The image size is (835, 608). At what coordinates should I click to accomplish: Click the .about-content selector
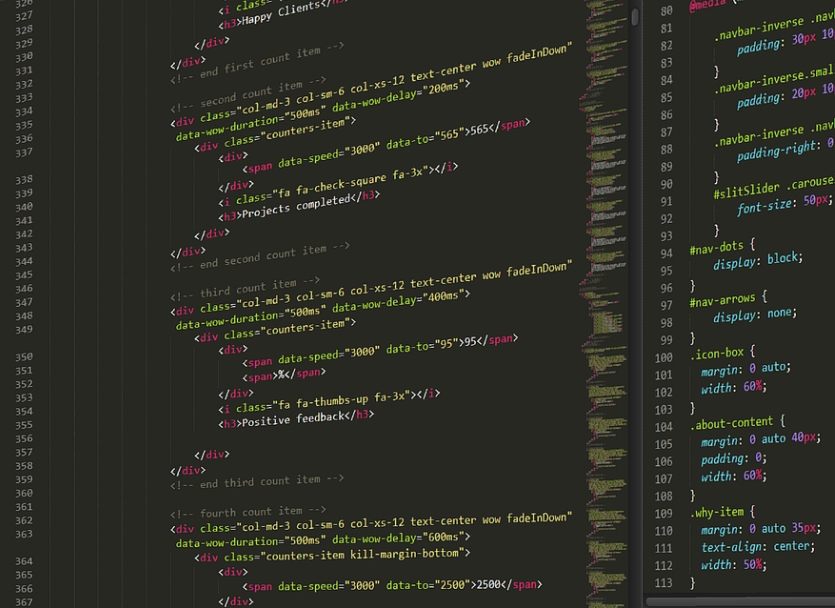click(x=737, y=423)
